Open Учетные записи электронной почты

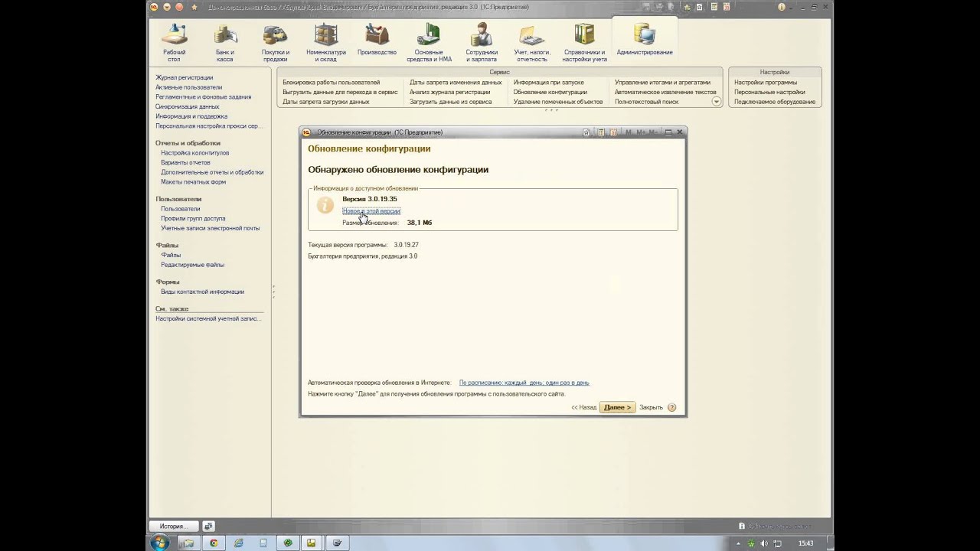pyautogui.click(x=210, y=228)
